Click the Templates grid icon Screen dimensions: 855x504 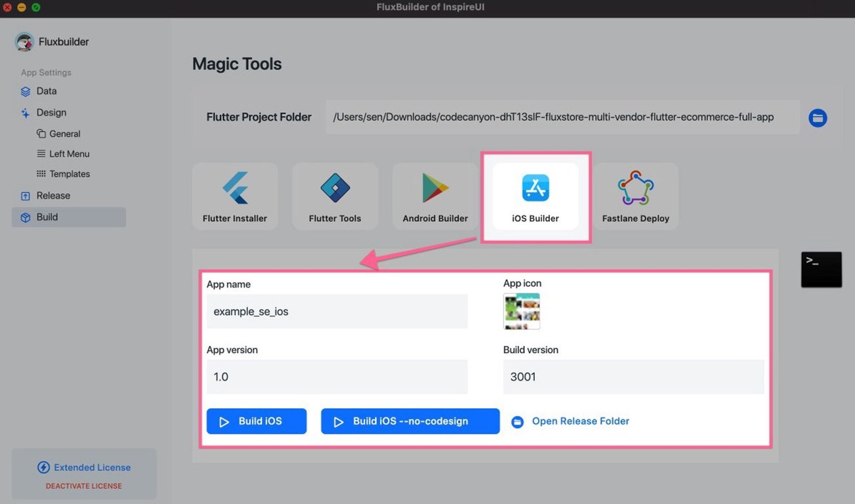(41, 175)
